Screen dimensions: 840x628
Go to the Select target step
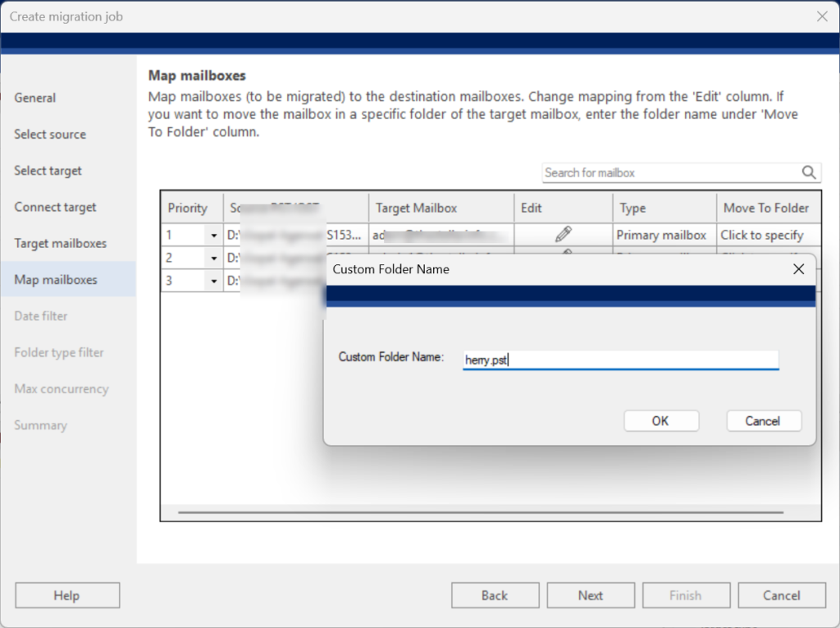48,171
